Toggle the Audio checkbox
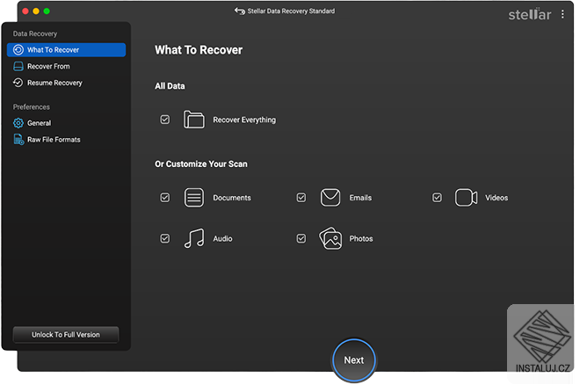 point(164,238)
